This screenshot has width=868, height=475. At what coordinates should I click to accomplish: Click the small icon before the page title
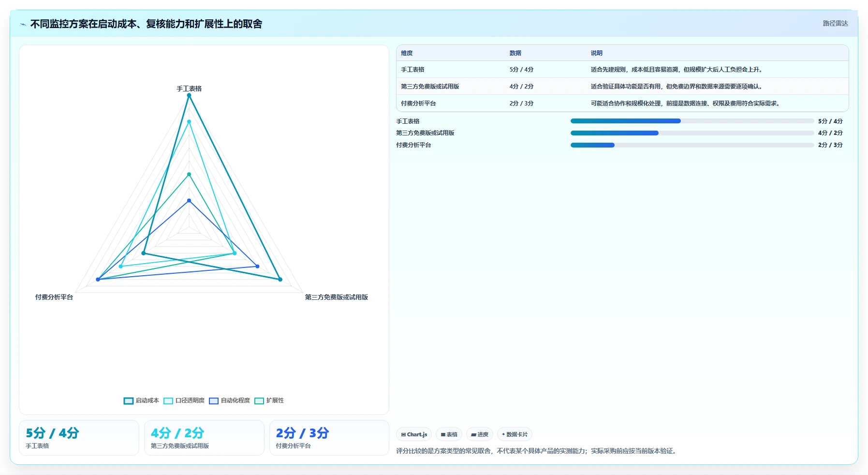pos(23,24)
